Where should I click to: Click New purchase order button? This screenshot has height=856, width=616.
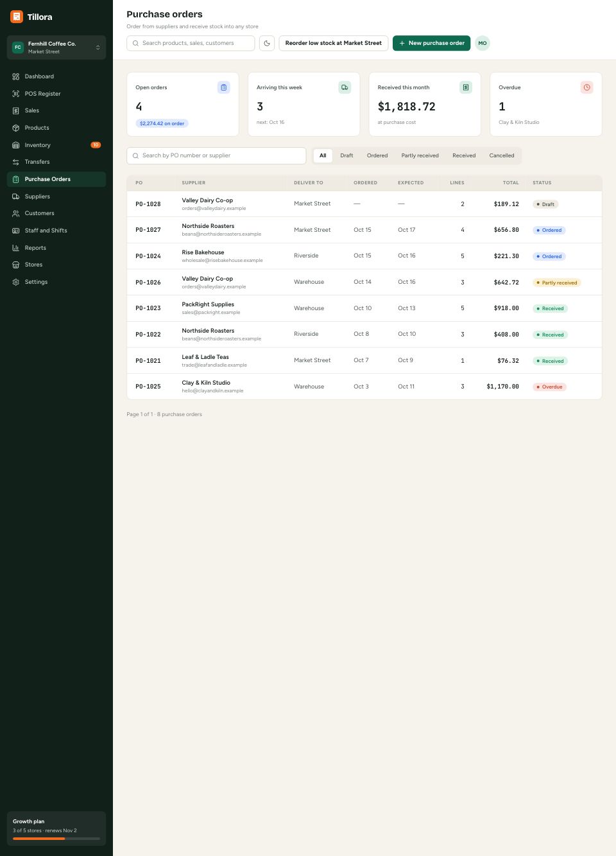coord(431,43)
